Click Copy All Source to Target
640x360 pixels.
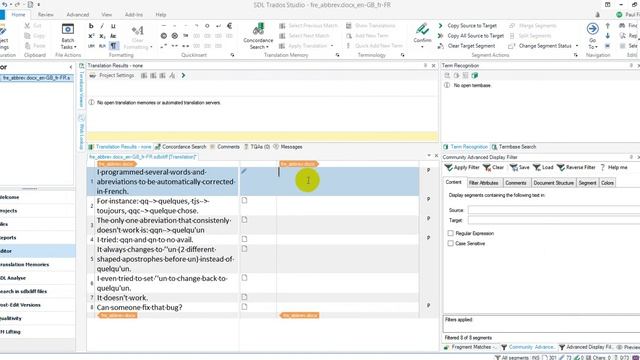471,36
